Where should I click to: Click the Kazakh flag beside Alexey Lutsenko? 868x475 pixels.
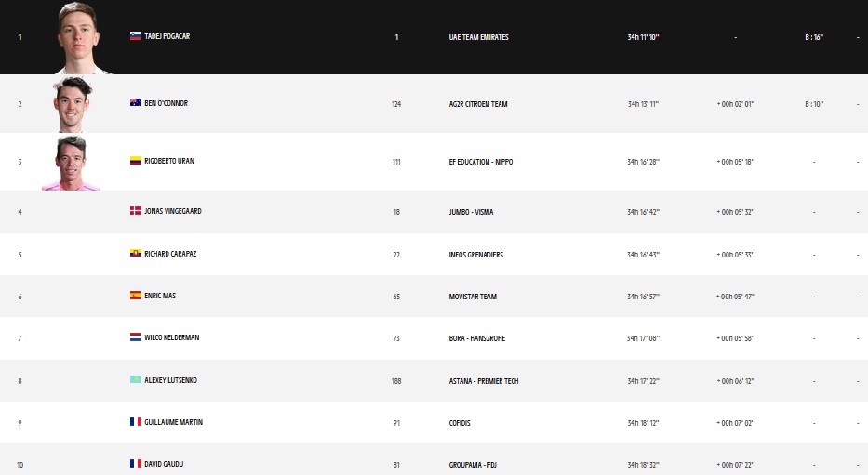click(135, 380)
